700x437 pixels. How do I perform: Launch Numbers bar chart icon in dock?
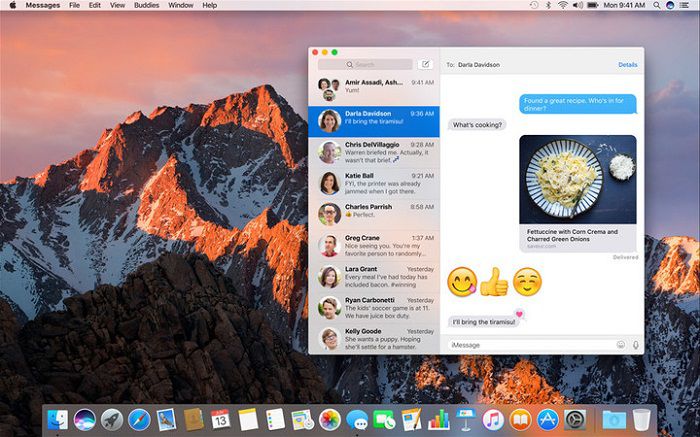pyautogui.click(x=439, y=420)
